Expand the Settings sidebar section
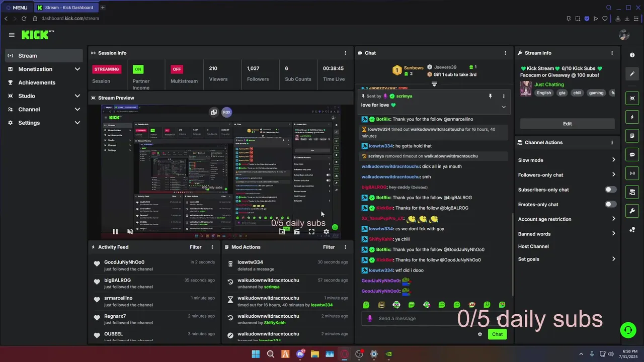644x362 pixels. coord(77,123)
